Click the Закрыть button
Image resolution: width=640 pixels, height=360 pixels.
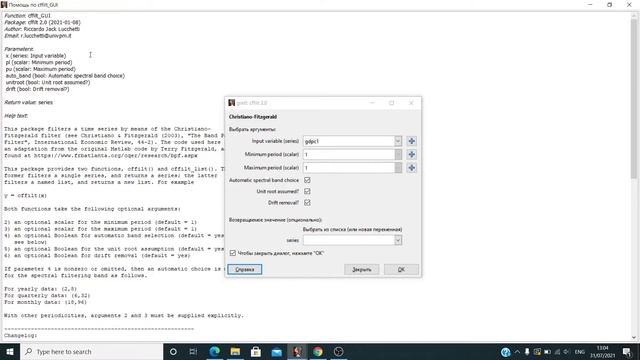(x=362, y=269)
